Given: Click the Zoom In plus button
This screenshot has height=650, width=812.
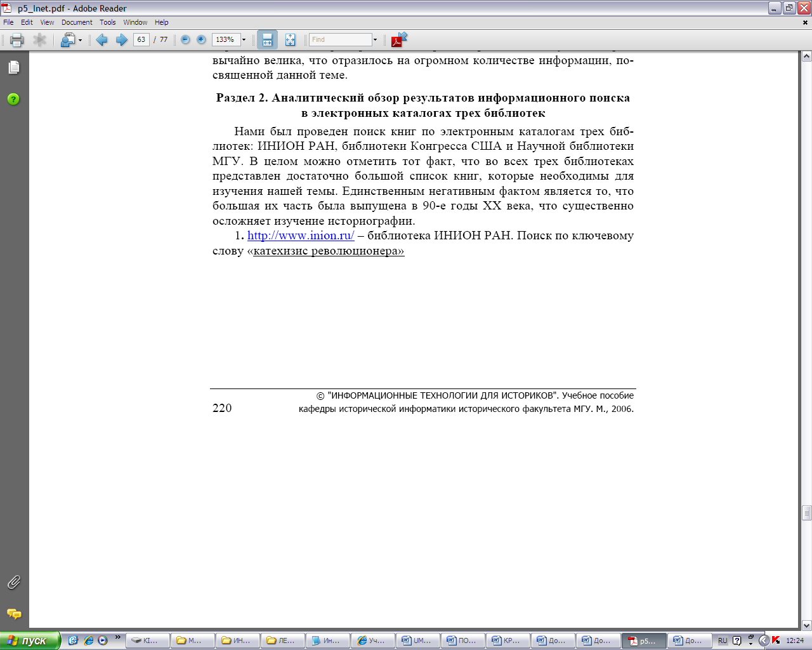Looking at the screenshot, I should pyautogui.click(x=201, y=39).
